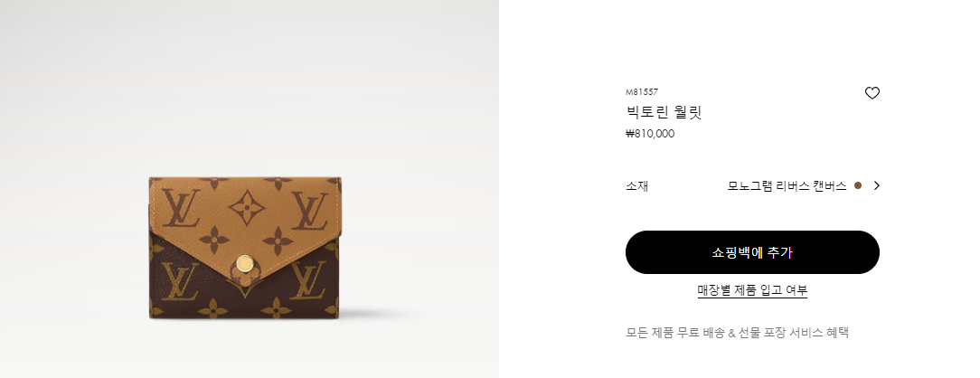The width and height of the screenshot is (980, 378).
Task: Click the gray background of image area
Action: point(250,81)
